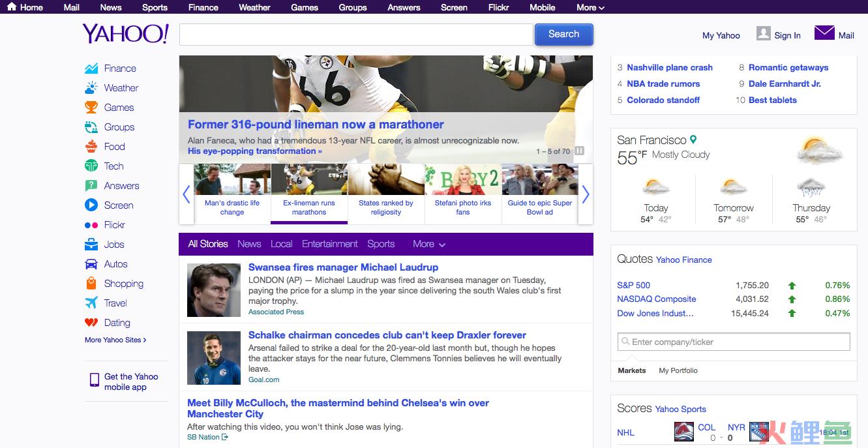Image resolution: width=868 pixels, height=448 pixels.
Task: Click the NHL league link in Scores
Action: pos(625,432)
